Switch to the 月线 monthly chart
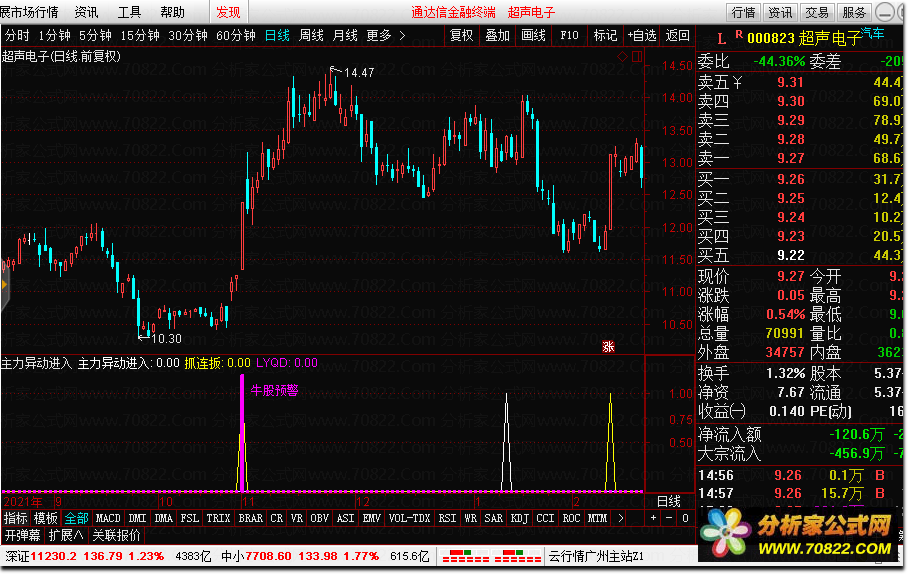909x574 pixels. coord(345,35)
